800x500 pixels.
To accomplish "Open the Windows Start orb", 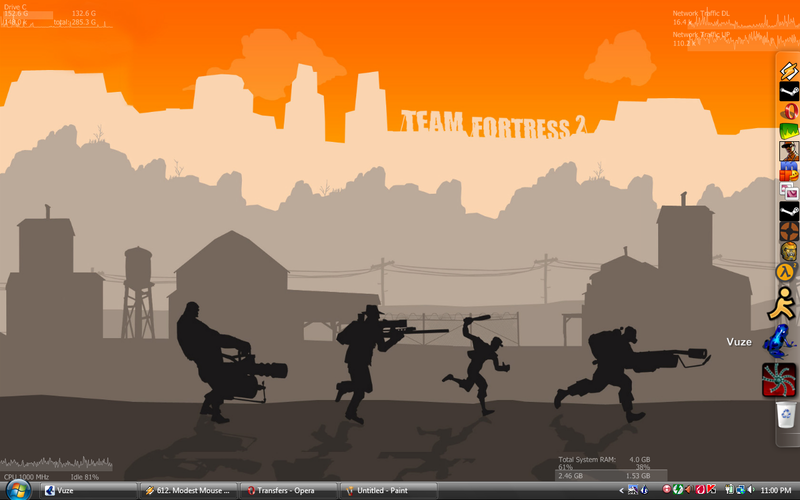I will coord(18,490).
